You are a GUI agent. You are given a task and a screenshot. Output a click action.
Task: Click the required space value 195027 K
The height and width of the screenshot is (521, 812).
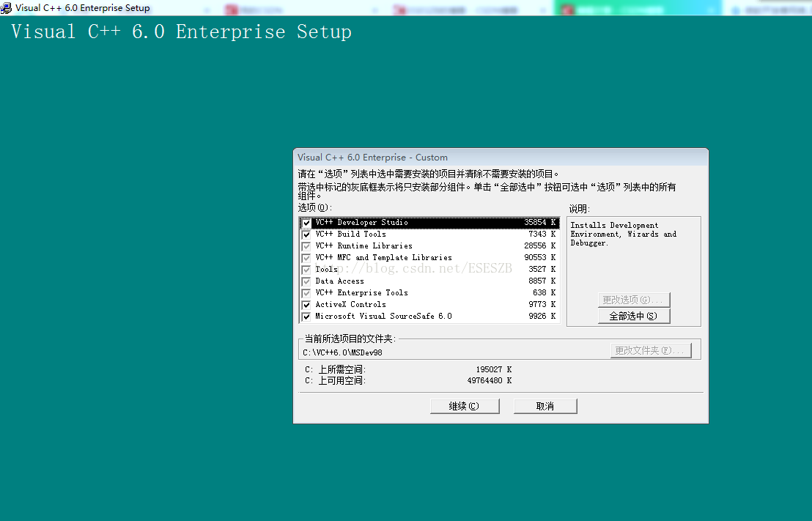[x=493, y=369]
